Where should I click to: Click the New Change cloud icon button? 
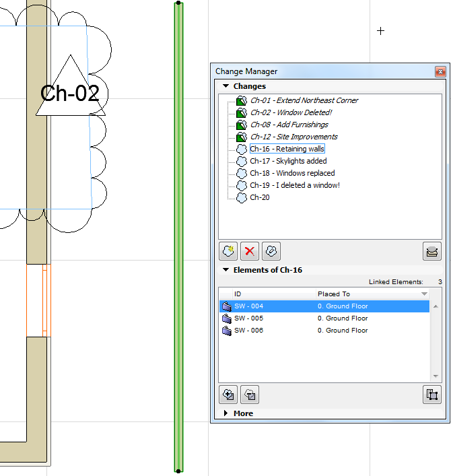pyautogui.click(x=228, y=251)
